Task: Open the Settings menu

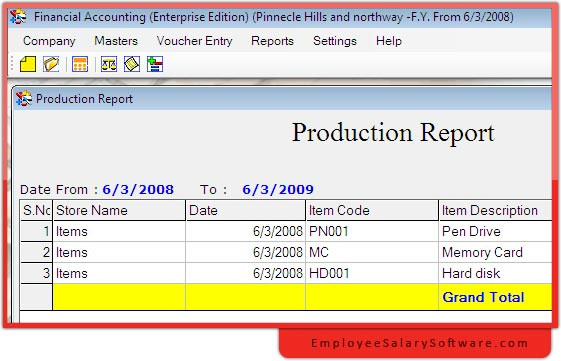Action: point(335,41)
